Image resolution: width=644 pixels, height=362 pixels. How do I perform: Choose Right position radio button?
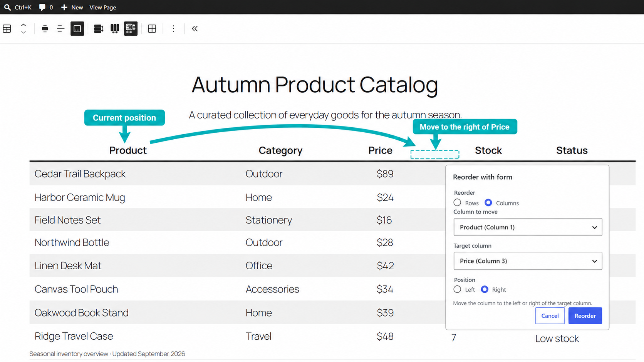click(x=485, y=289)
